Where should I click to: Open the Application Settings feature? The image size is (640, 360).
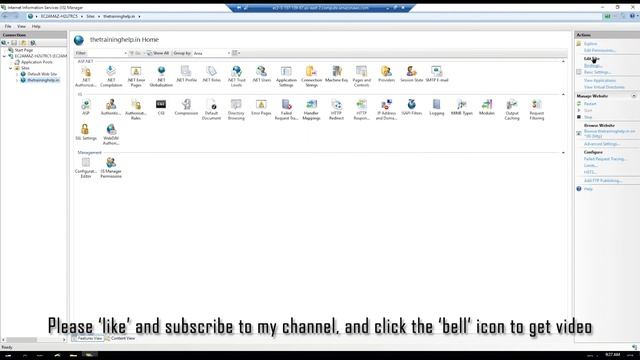pos(286,76)
